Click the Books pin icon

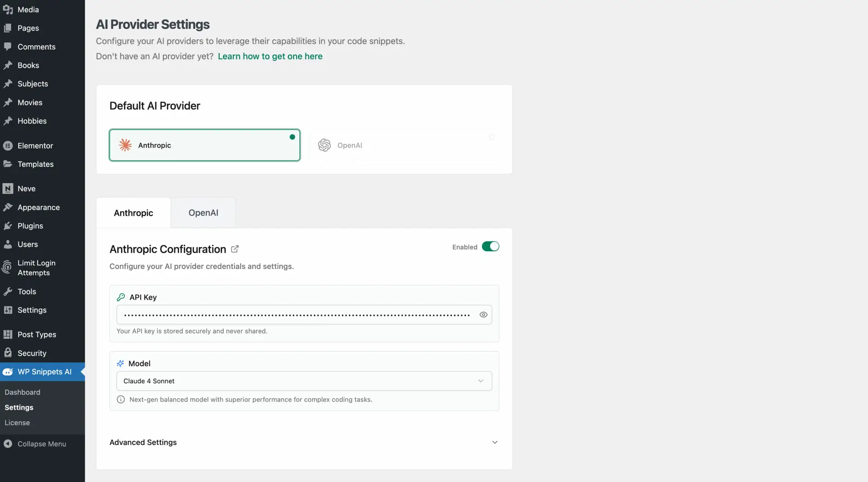pyautogui.click(x=8, y=65)
